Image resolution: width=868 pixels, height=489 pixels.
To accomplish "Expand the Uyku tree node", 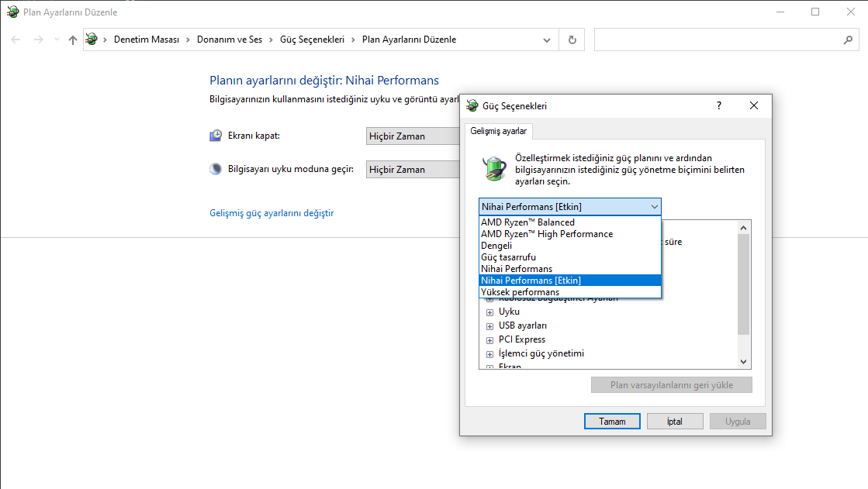I will (489, 312).
